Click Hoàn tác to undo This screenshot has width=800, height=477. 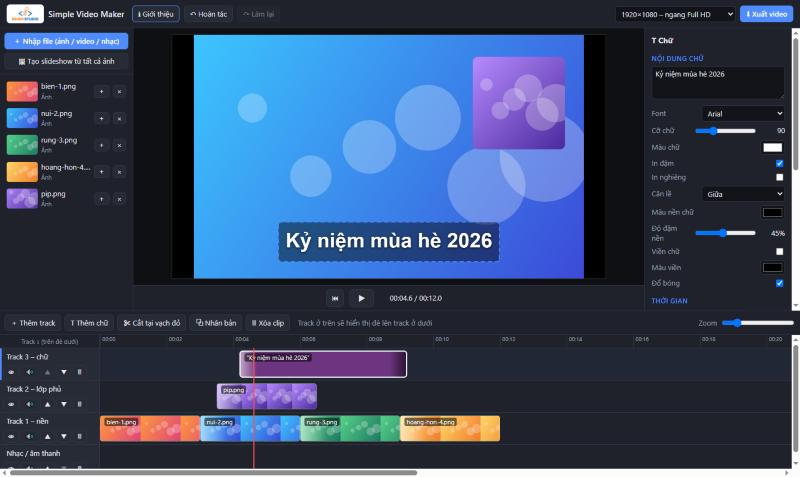tap(208, 14)
